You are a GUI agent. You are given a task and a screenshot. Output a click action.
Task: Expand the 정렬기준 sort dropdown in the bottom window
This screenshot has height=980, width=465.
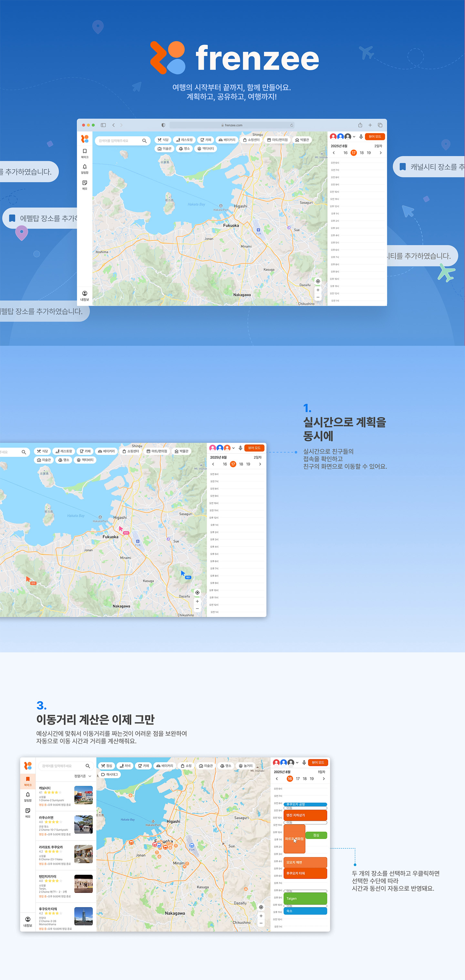point(83,776)
